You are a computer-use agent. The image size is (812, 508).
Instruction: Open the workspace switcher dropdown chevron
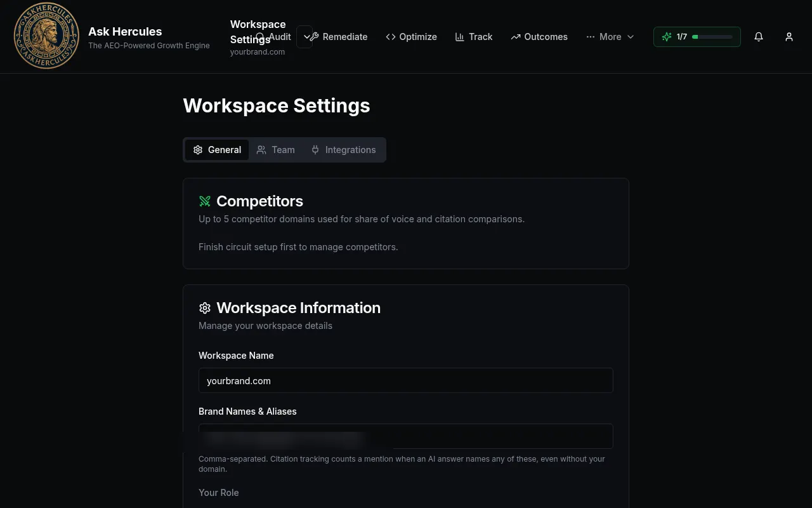coord(305,37)
